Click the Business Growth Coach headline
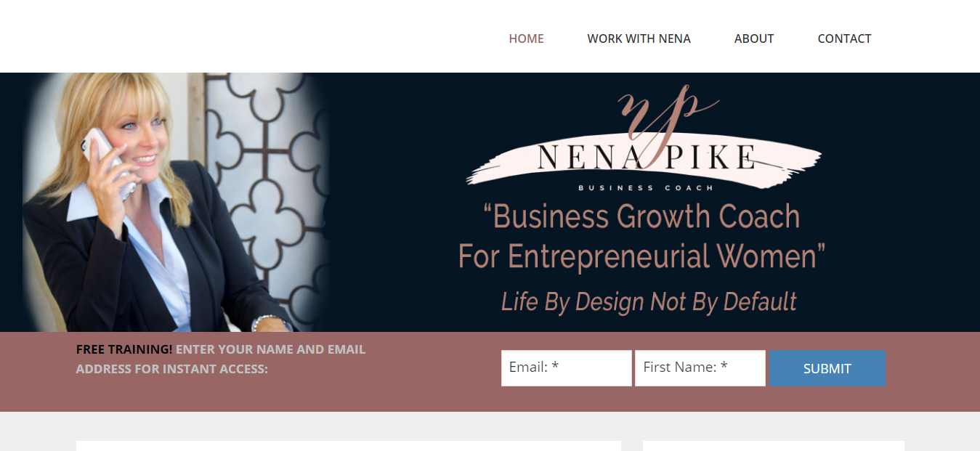The image size is (980, 451). 641,216
